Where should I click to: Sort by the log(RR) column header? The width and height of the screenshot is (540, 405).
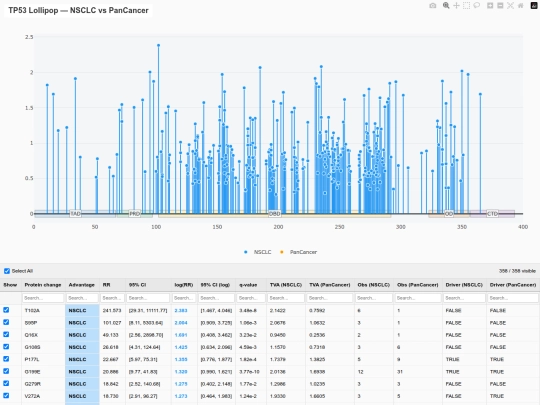(184, 285)
